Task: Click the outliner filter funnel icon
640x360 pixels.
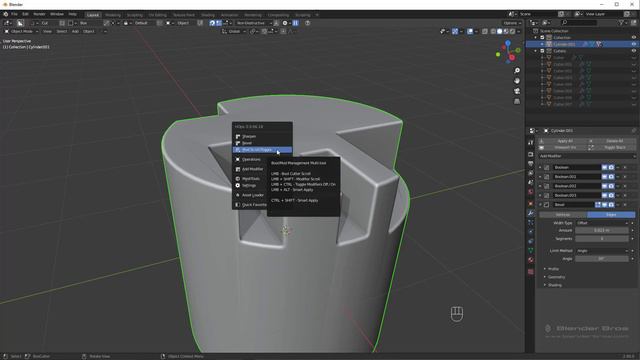Action: [x=621, y=23]
